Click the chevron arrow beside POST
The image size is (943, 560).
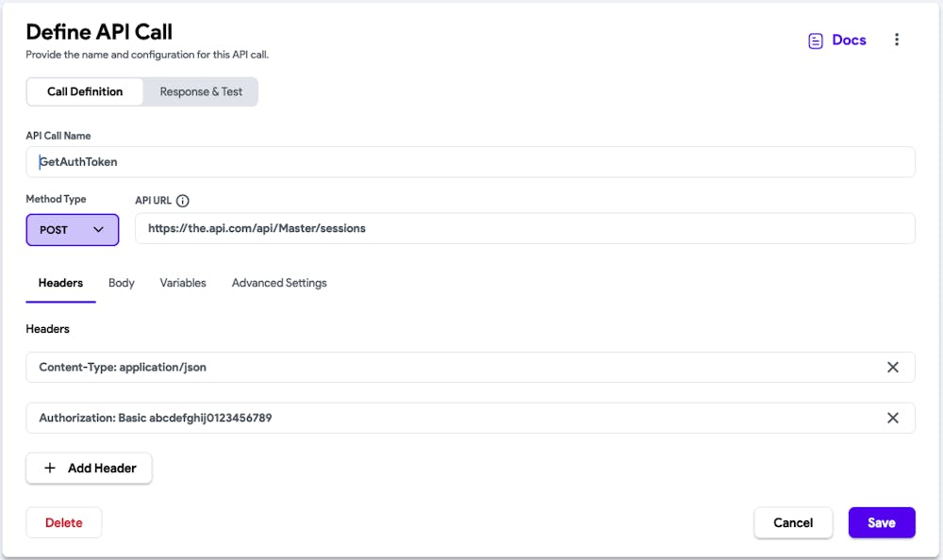click(98, 229)
